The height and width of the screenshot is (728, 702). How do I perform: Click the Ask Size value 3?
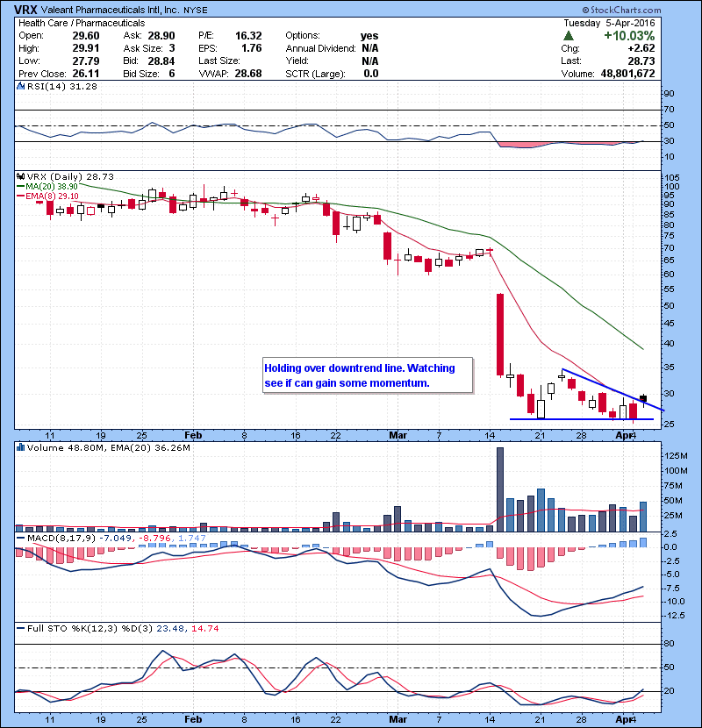point(172,48)
